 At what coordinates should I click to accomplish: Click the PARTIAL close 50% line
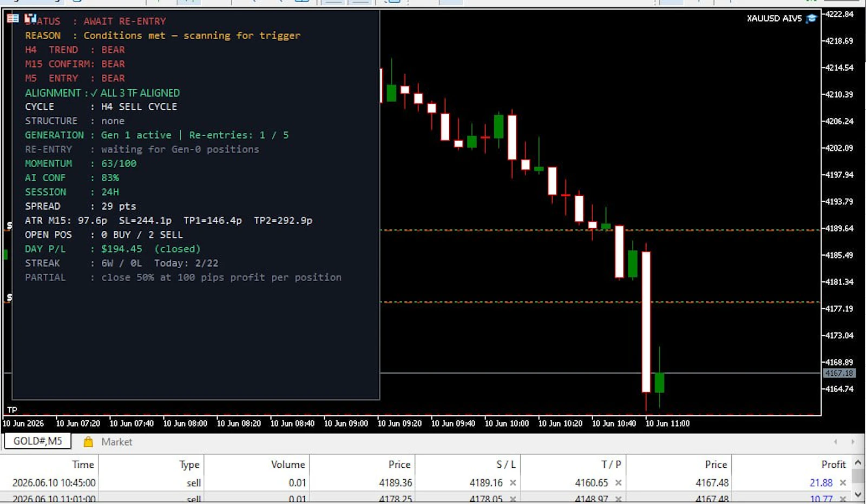pyautogui.click(x=183, y=277)
